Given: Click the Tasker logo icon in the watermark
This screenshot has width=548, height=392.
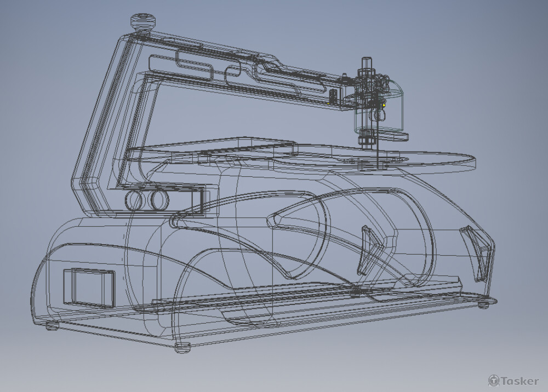Looking at the screenshot, I should [x=494, y=381].
